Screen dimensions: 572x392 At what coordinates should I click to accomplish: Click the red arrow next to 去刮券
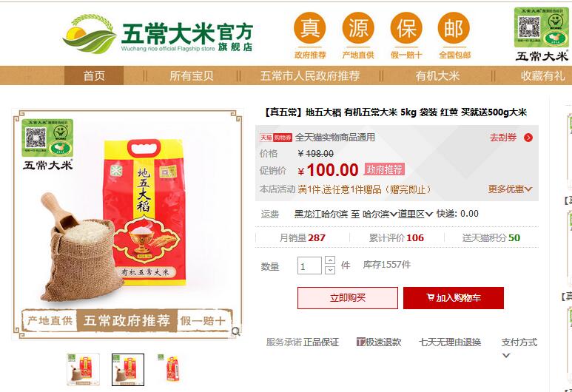pos(528,138)
